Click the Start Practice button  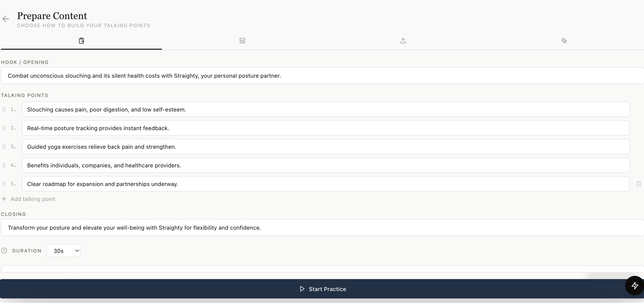pyautogui.click(x=322, y=289)
